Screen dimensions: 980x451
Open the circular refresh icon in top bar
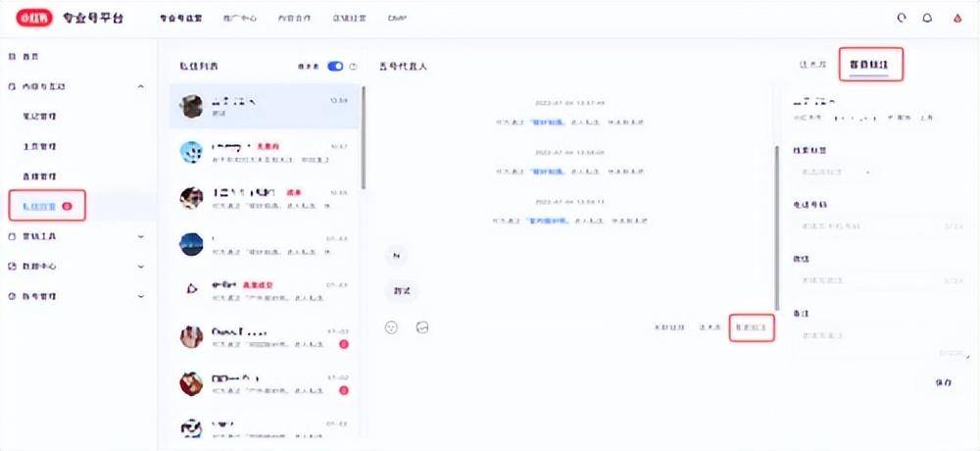click(902, 19)
